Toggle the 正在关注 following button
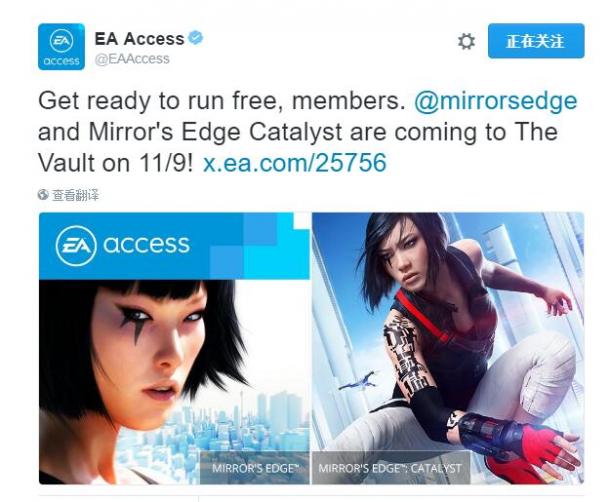Image resolution: width=610 pixels, height=502 pixels. (x=536, y=41)
